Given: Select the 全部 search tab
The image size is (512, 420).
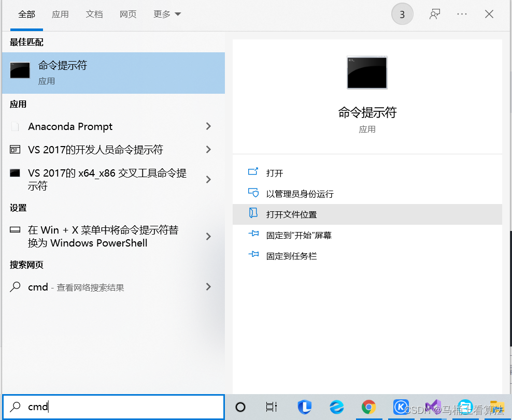Looking at the screenshot, I should pos(26,15).
